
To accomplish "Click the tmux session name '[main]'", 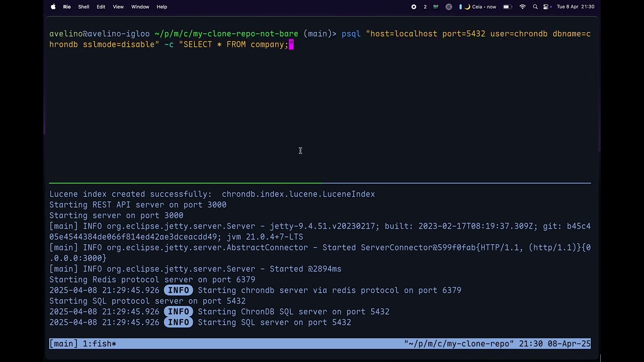I will 64,344.
